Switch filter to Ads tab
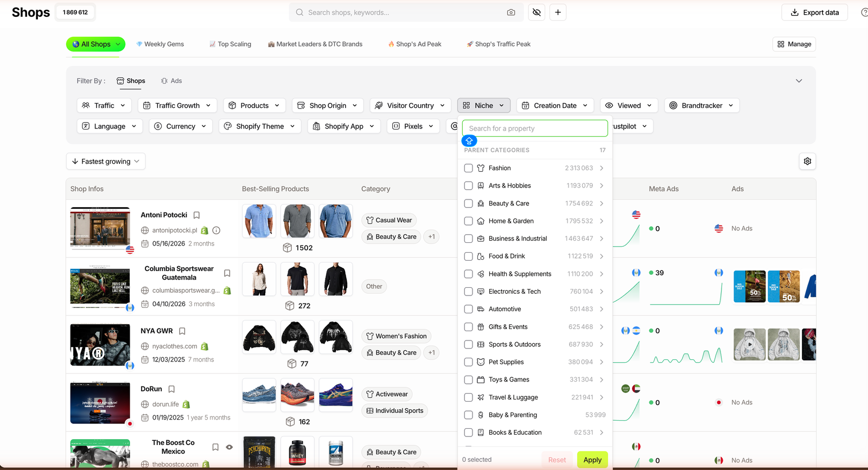The width and height of the screenshot is (868, 470). 171,81
